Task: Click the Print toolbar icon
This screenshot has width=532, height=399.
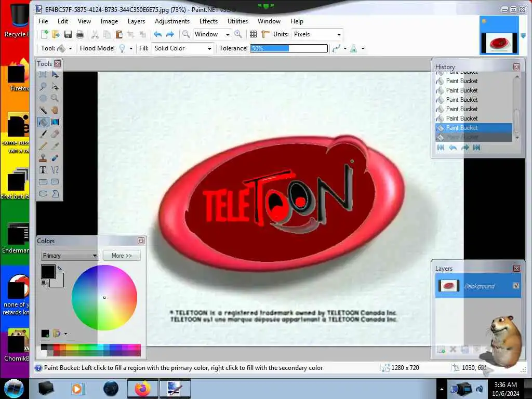Action: click(x=80, y=34)
